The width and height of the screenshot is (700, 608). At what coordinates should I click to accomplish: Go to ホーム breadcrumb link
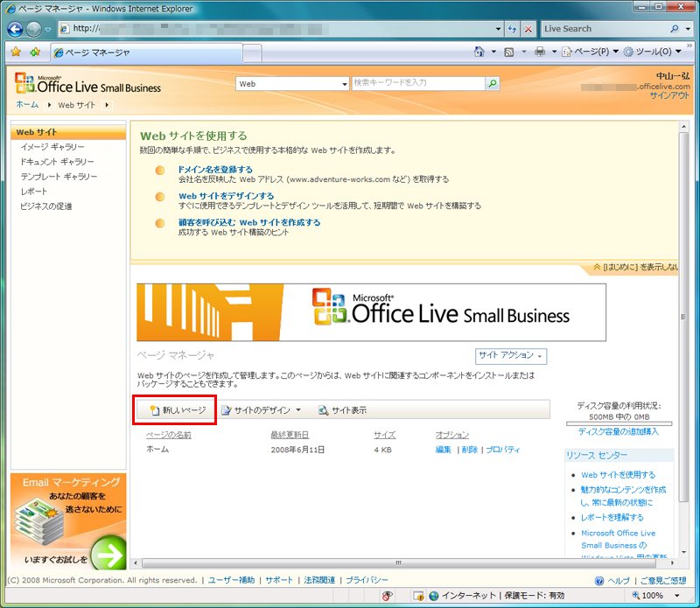[27, 105]
